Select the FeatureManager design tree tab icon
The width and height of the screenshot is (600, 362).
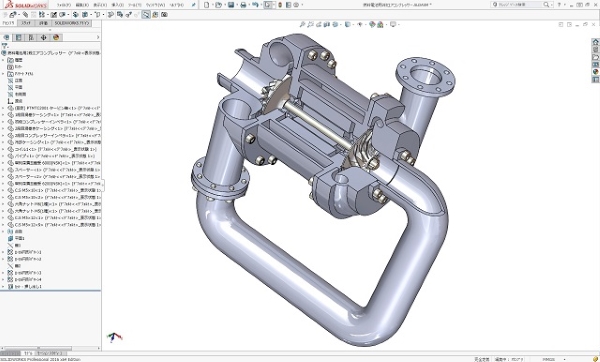coord(6,38)
